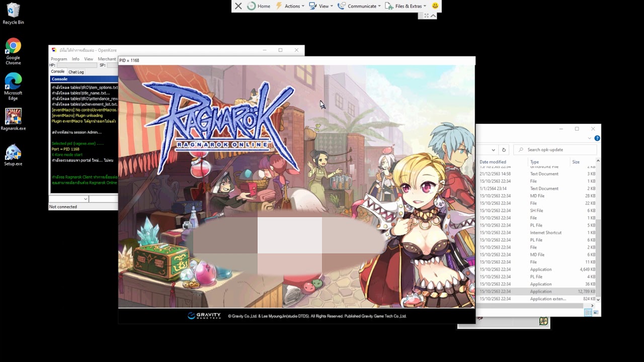
Task: Click the 'Port = PID 1168' console line
Action: tap(65, 149)
